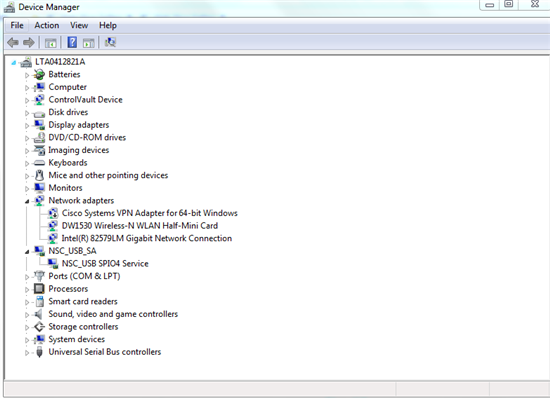
Task: Click the NSC_USB_SA category icon
Action: 39,251
